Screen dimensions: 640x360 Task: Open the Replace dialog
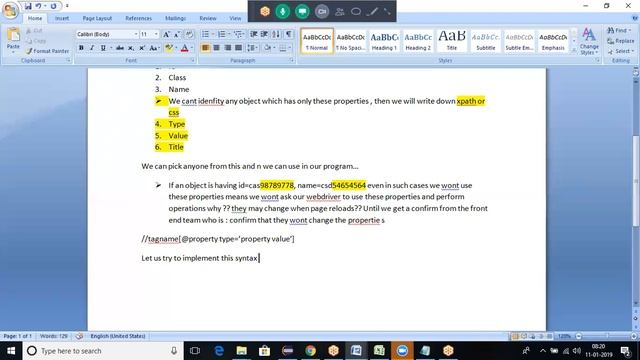tap(621, 41)
